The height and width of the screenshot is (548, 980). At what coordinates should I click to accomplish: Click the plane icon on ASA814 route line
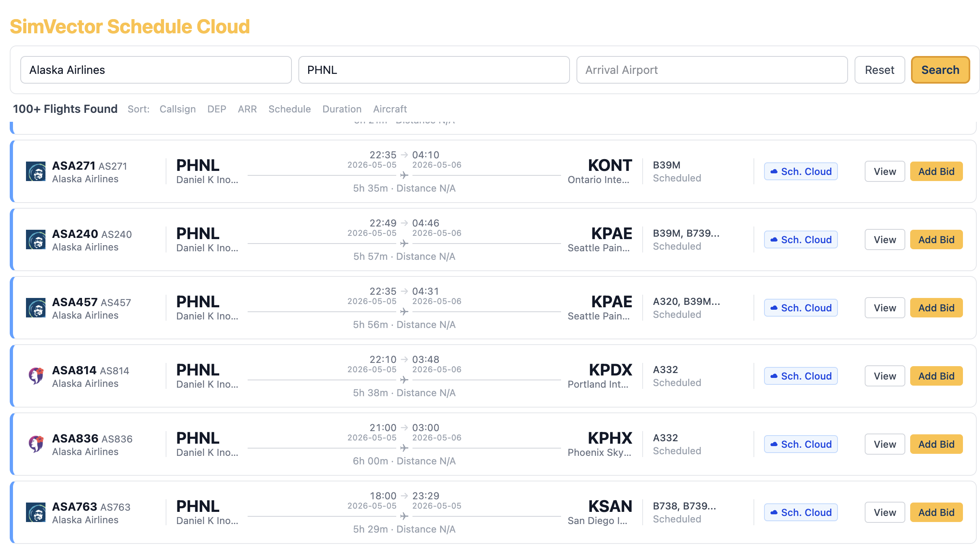coord(404,380)
